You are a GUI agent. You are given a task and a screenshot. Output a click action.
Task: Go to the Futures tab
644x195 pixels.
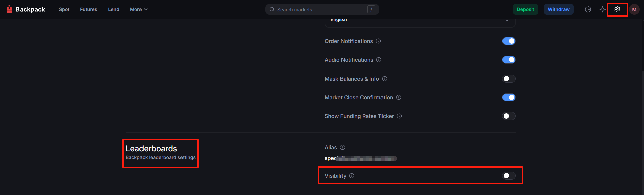(88, 10)
